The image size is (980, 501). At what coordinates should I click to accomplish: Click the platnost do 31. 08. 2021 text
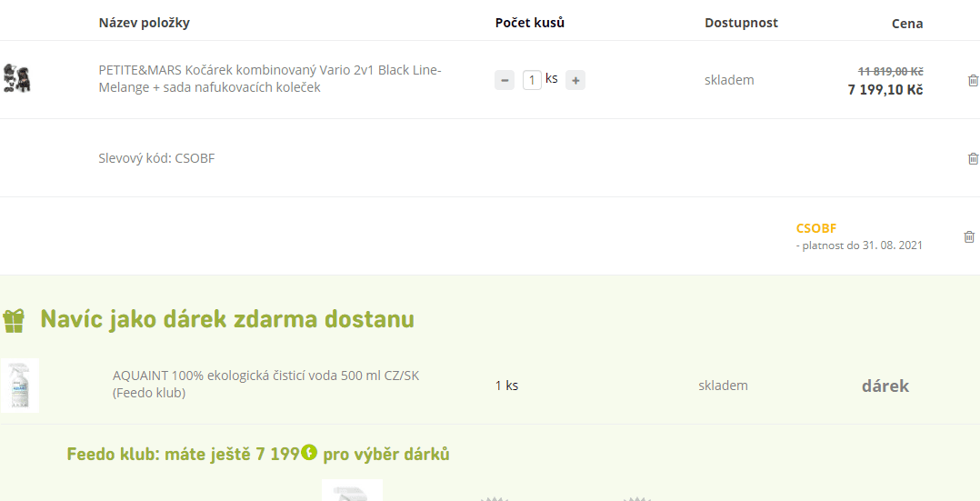(859, 245)
